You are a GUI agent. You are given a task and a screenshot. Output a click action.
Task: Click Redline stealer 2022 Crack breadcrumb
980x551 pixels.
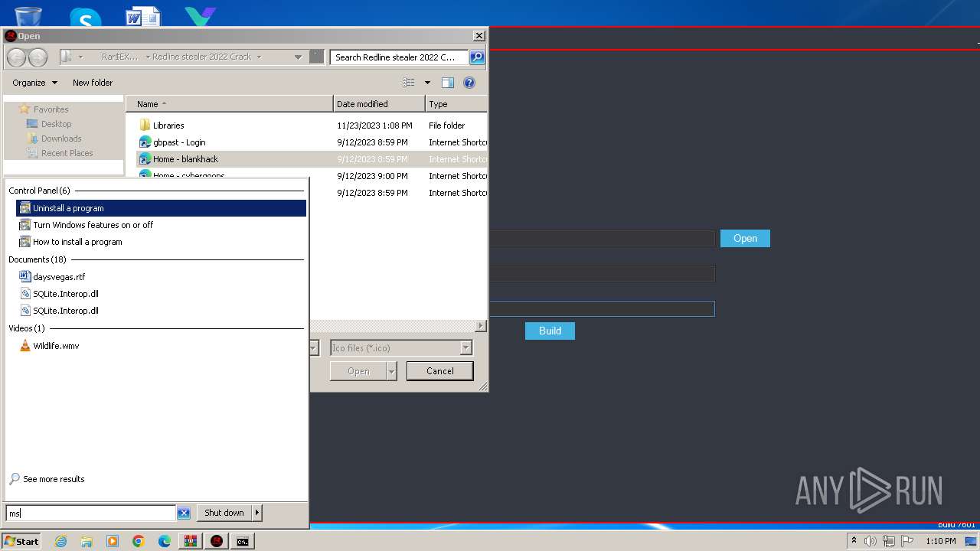click(201, 57)
